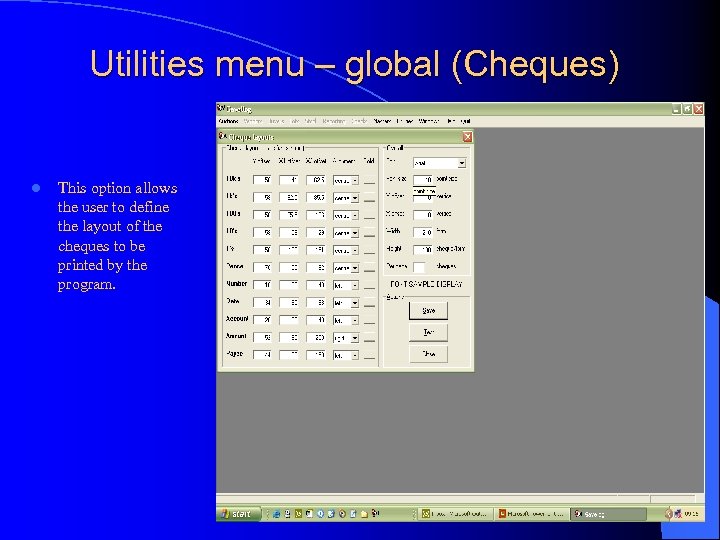720x540 pixels.
Task: Open the alignment dropdown for Pence row
Action: [355, 268]
